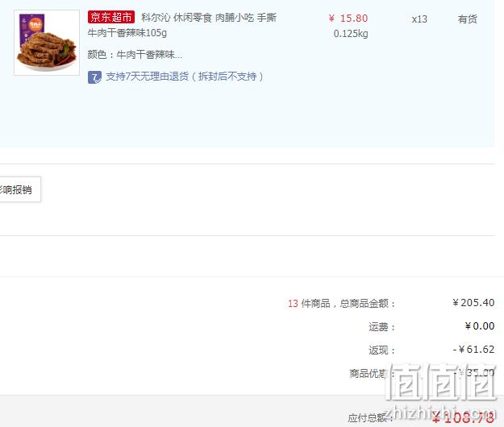
Task: Click the 支持7天无理由退货 link
Action: click(x=185, y=77)
